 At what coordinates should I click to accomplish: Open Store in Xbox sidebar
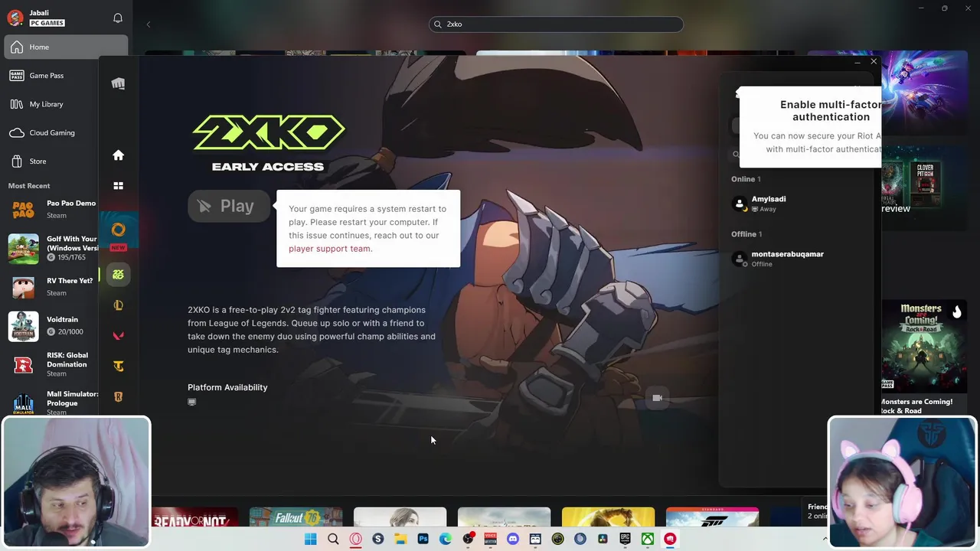click(x=50, y=161)
